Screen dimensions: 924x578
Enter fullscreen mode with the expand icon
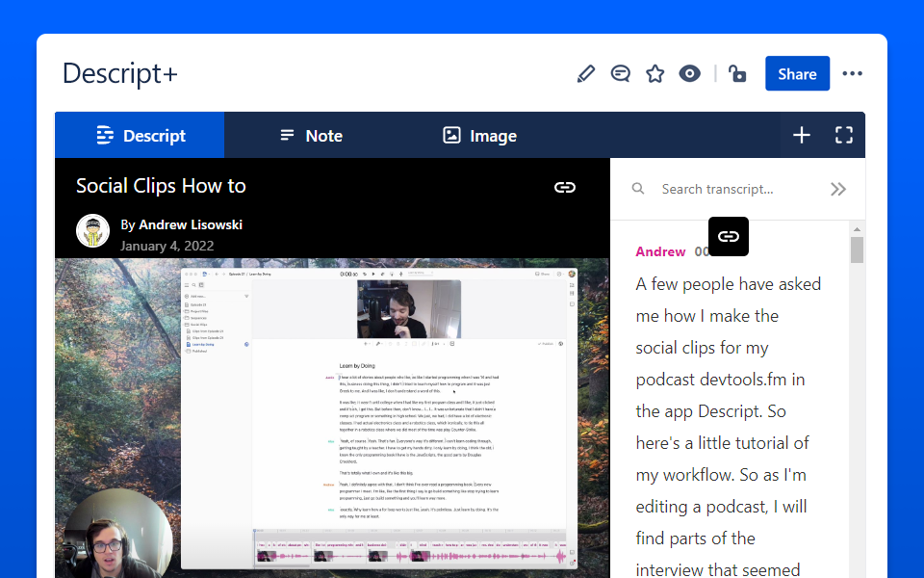click(x=844, y=135)
